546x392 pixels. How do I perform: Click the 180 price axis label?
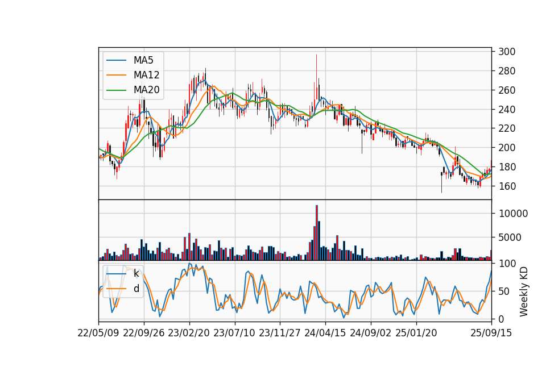(507, 167)
